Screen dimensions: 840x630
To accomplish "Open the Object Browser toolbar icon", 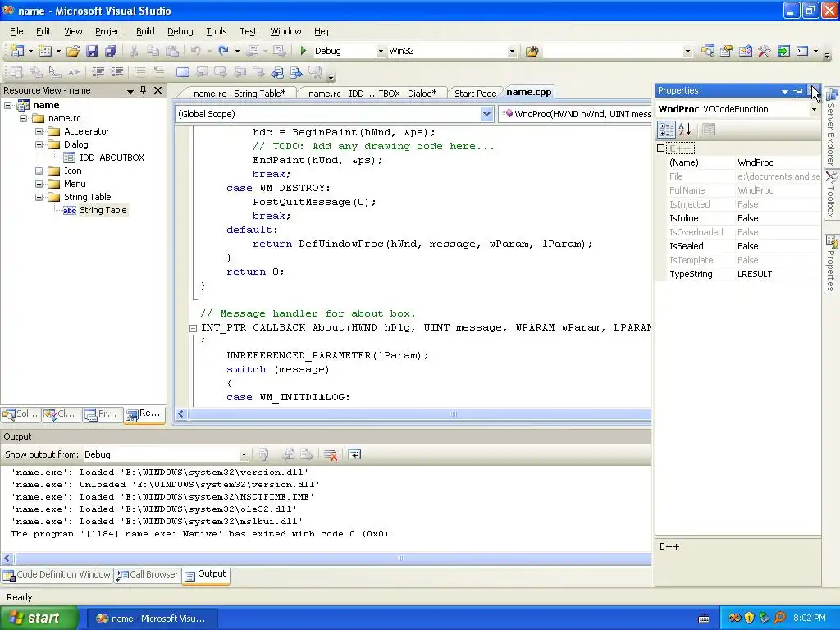I will click(745, 51).
